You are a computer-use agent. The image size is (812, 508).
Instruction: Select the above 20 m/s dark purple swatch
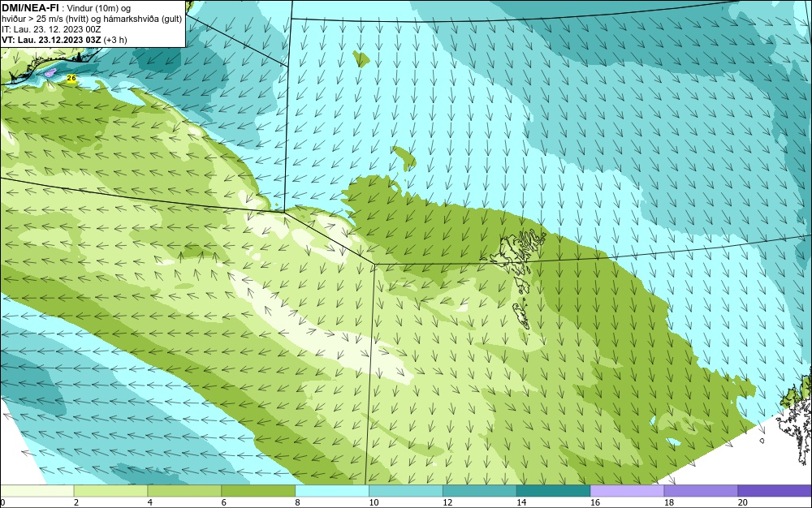tap(775, 490)
